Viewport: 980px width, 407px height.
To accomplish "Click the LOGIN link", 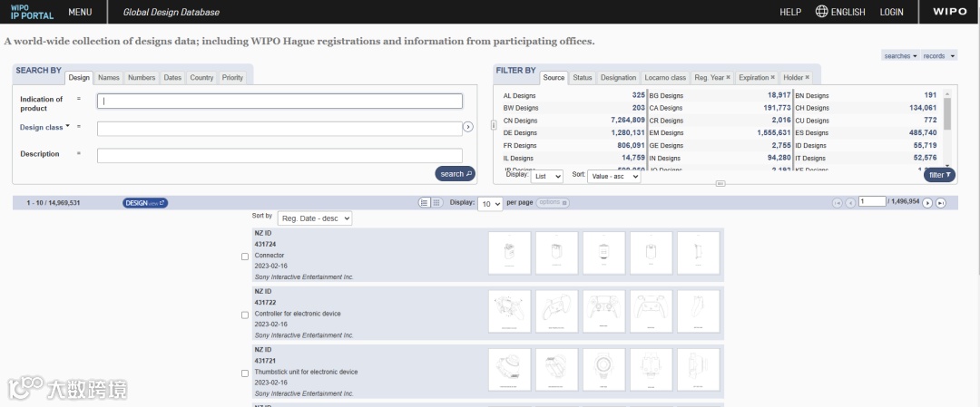I will point(892,12).
